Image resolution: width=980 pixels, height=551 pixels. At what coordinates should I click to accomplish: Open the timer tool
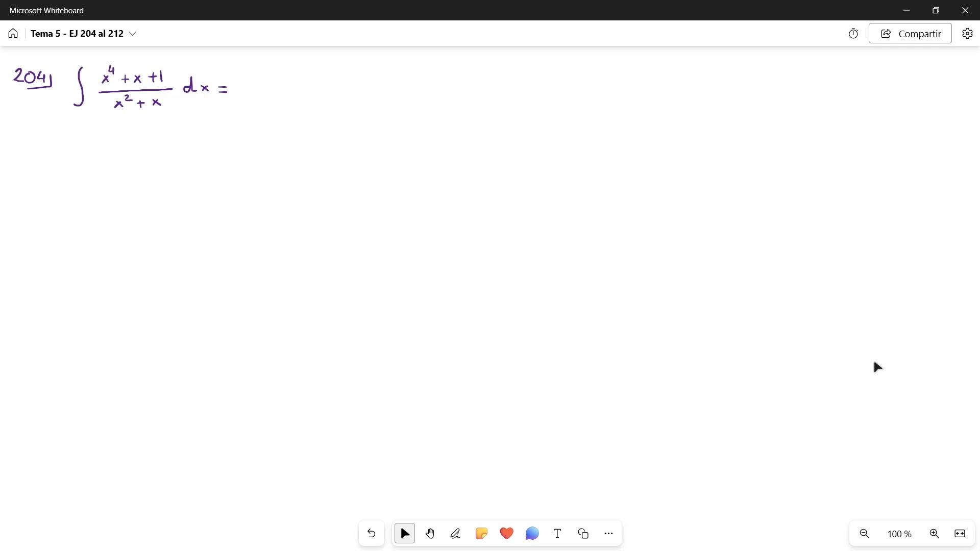[853, 34]
